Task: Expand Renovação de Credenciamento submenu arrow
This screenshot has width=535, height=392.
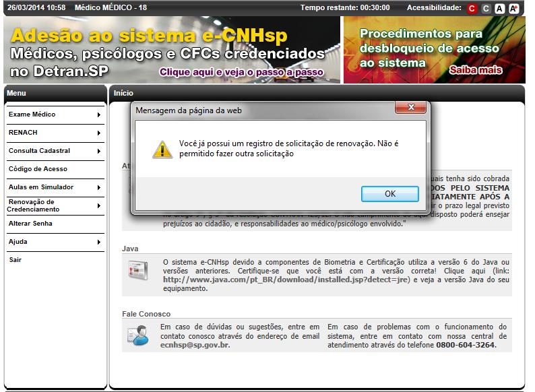Action: pos(98,205)
